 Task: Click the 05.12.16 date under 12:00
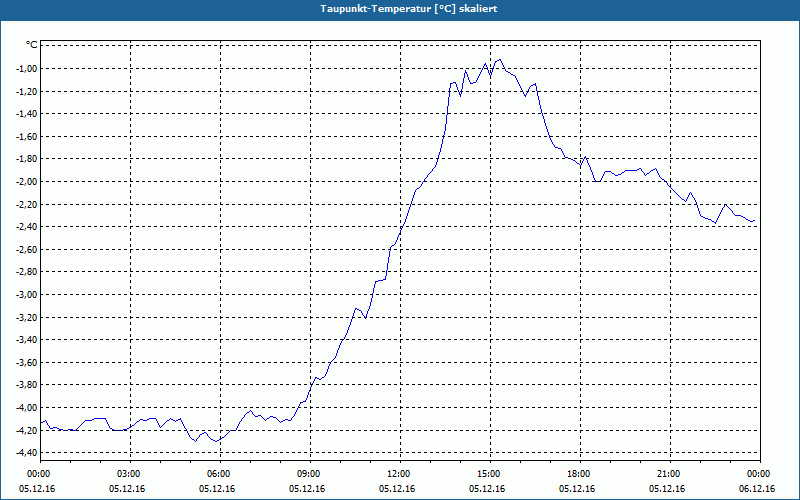click(397, 489)
